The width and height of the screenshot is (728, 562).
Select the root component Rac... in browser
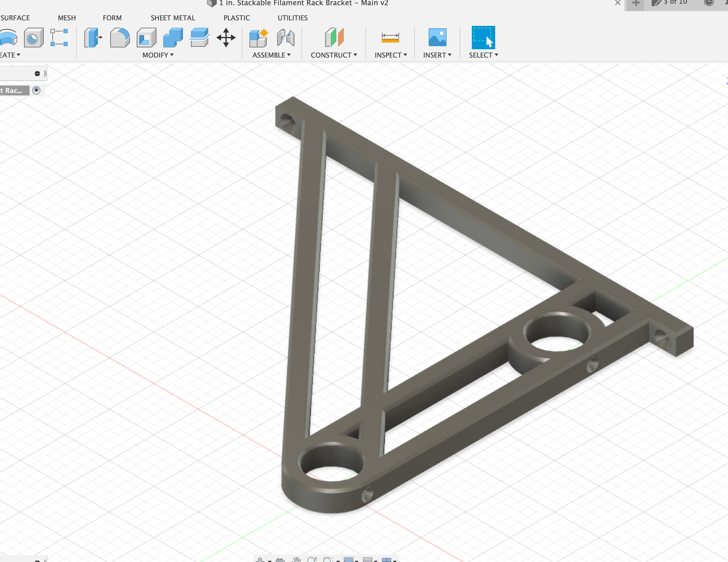tap(14, 90)
